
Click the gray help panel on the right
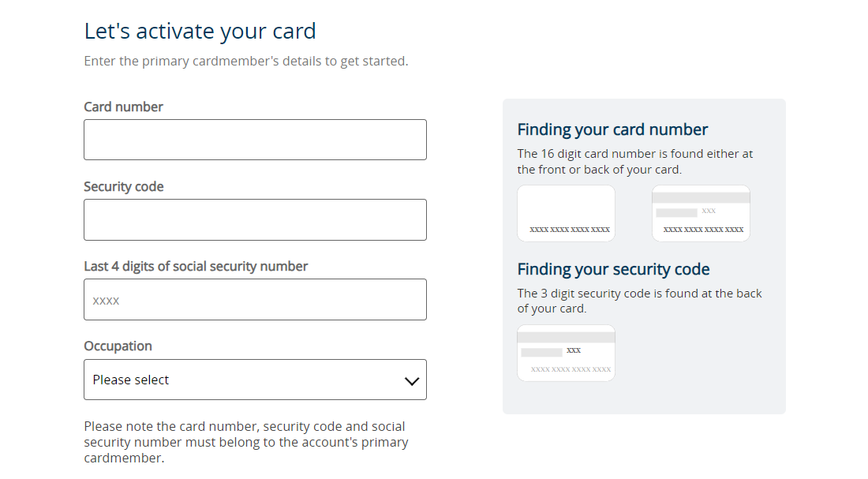click(644, 256)
